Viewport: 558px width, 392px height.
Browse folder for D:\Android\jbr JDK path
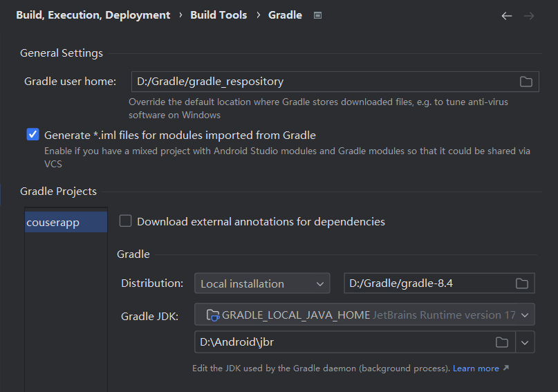point(502,342)
